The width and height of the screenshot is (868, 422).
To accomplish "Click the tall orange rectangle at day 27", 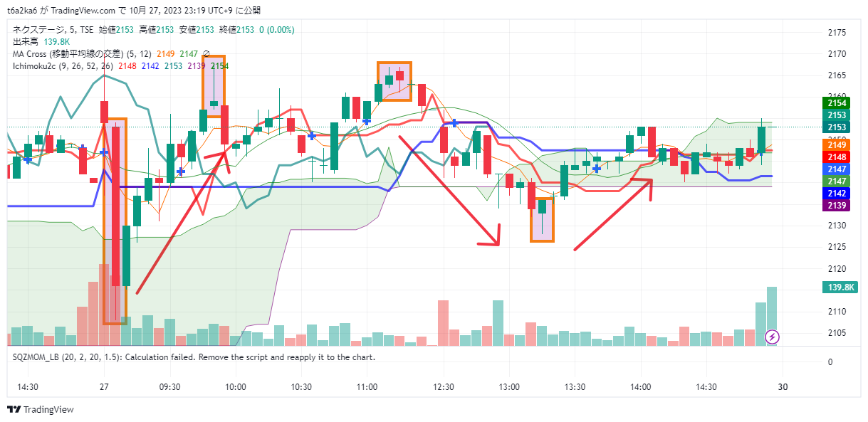I will pos(115,221).
